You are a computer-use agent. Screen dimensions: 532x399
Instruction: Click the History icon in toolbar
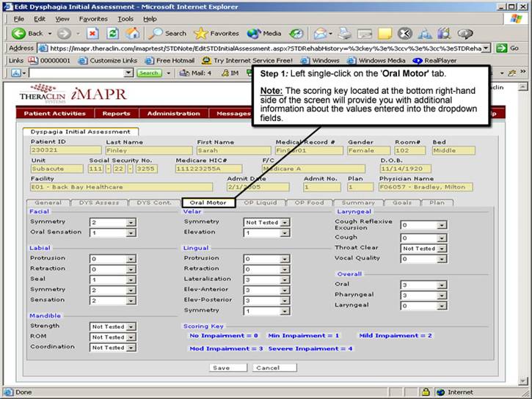click(296, 33)
